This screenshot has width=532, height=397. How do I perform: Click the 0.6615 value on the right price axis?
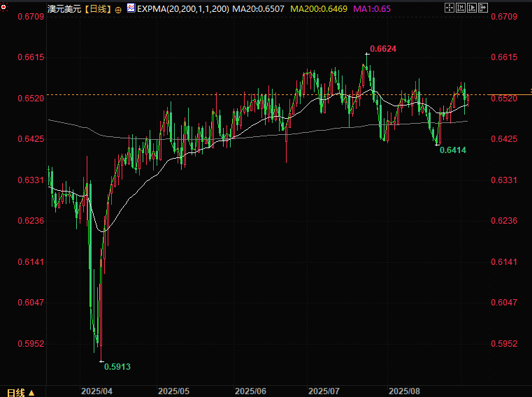click(x=504, y=57)
